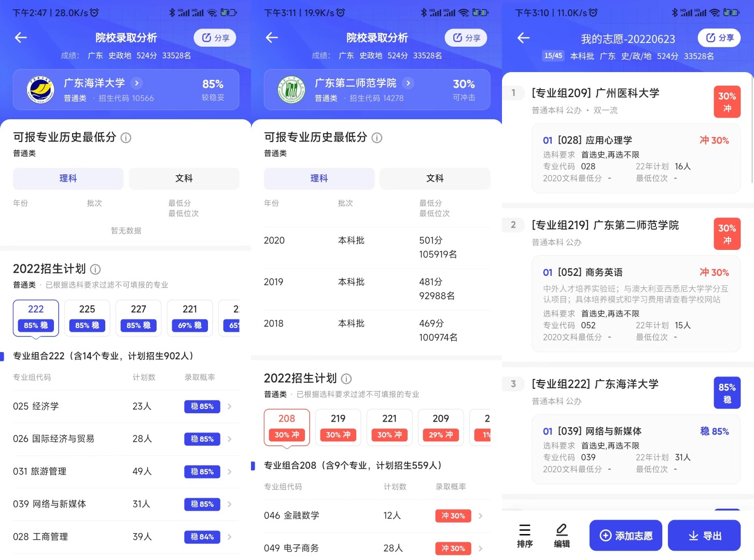Select the 理科 tab on 广东第二师范学院 page
Viewport: 754px width, 560px height.
pyautogui.click(x=318, y=178)
